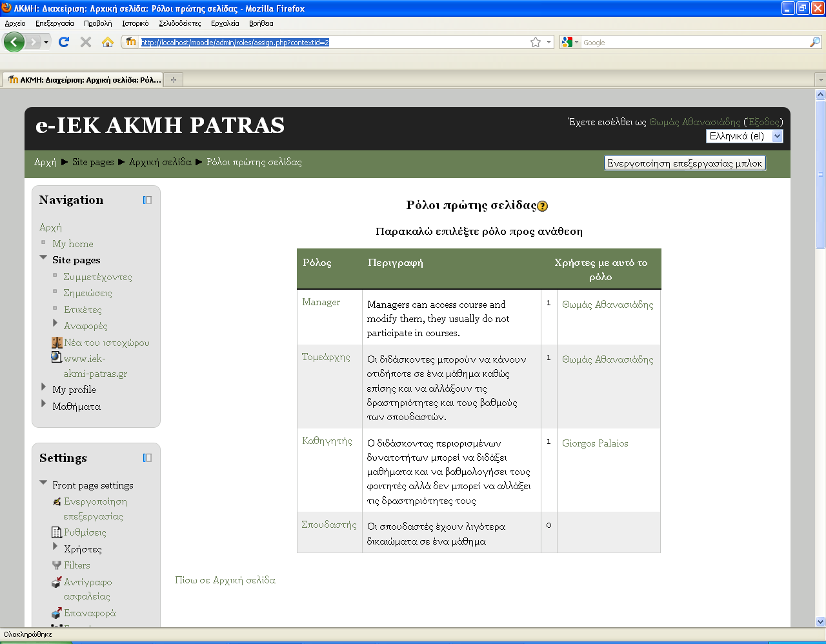This screenshot has width=826, height=644.
Task: Reload the page with refresh icon
Action: [63, 42]
